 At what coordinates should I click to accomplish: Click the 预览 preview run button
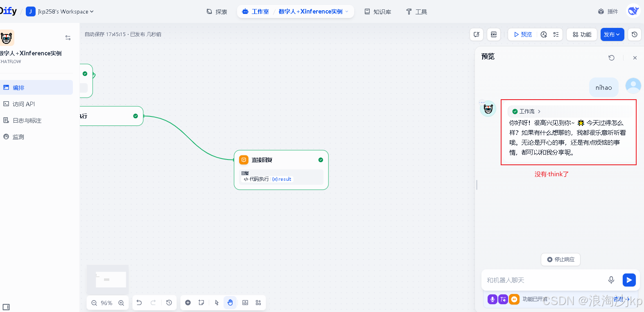click(523, 34)
